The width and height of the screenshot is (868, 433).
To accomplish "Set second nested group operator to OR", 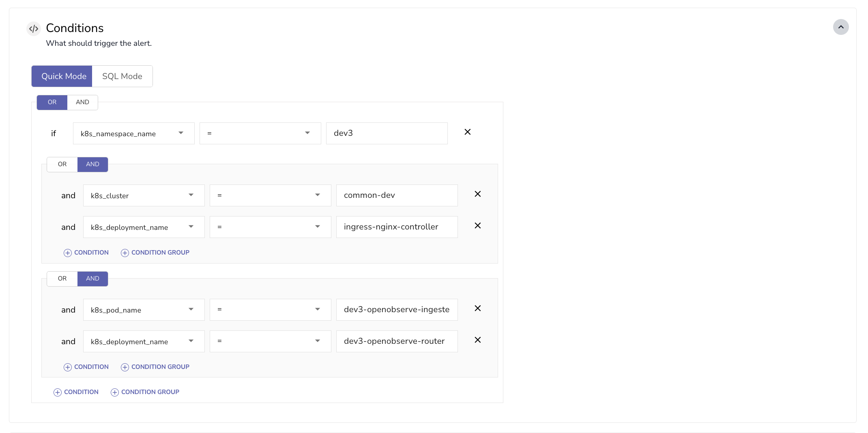I will (62, 279).
